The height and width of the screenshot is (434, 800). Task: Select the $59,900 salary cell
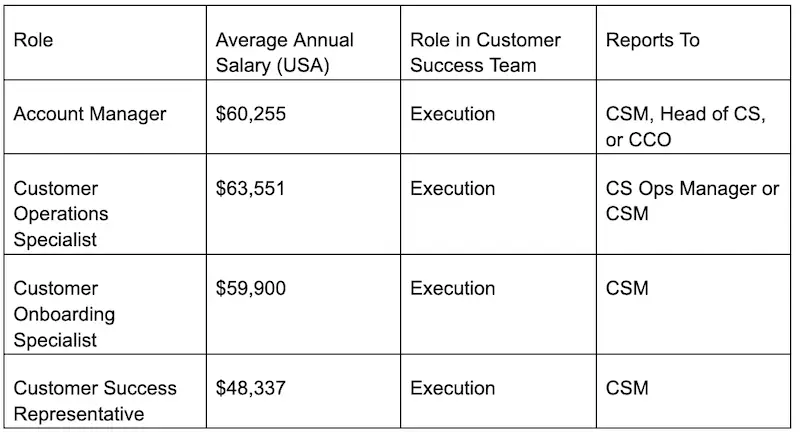251,289
